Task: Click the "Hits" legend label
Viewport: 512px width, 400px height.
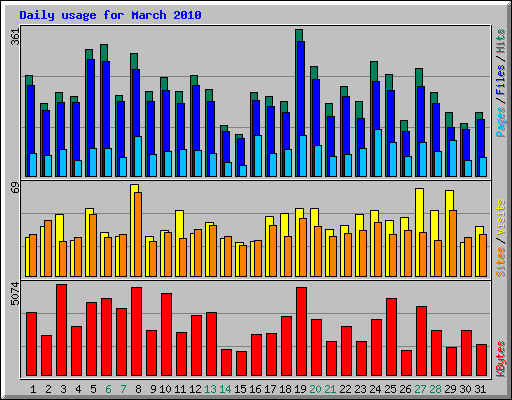Action: pyautogui.click(x=500, y=41)
